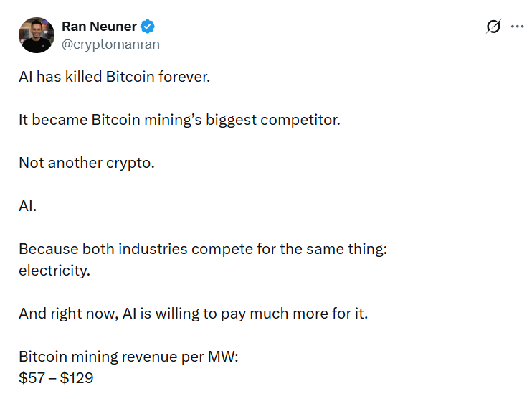
Task: Click the line 'AI has killed Bitcoin forever.'
Action: [115, 76]
